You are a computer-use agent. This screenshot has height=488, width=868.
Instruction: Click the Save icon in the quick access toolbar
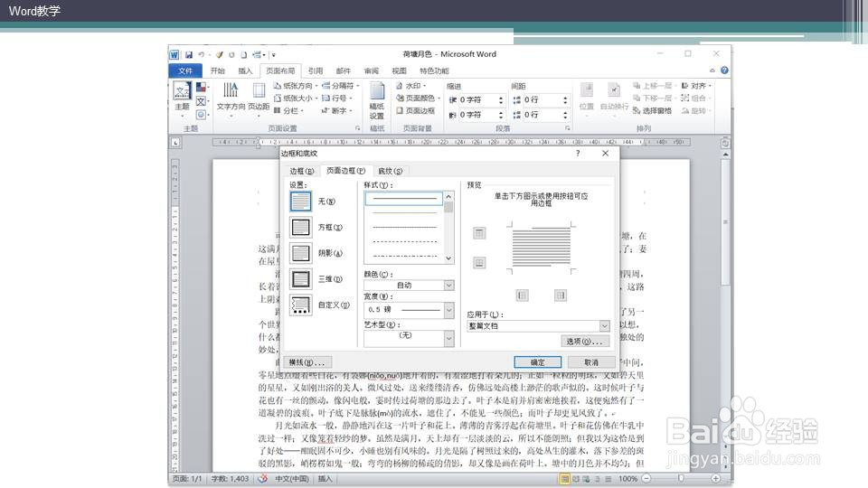pos(189,55)
